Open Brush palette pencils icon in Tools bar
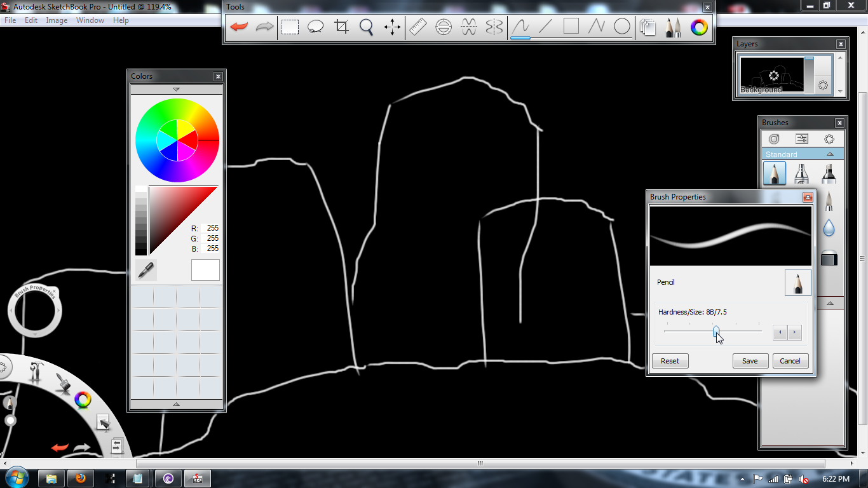Viewport: 868px width, 488px height. point(674,27)
